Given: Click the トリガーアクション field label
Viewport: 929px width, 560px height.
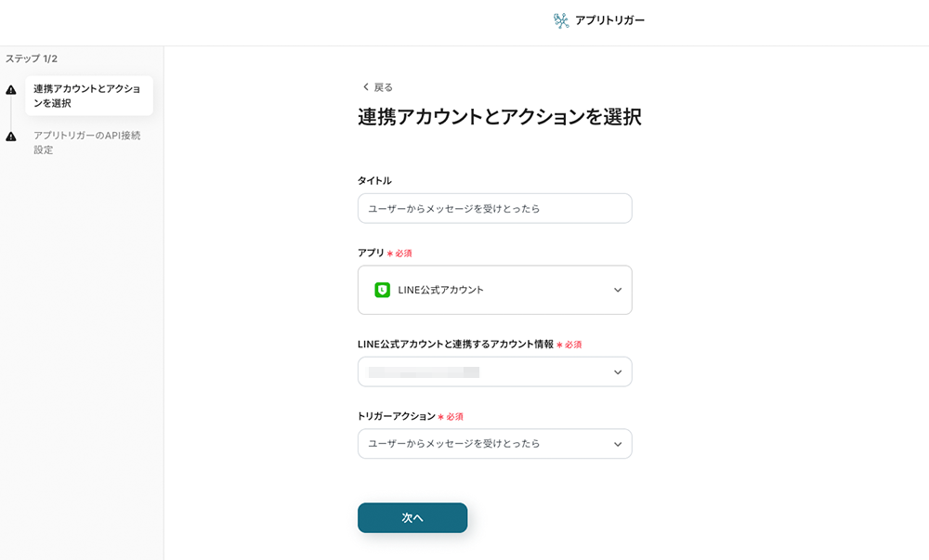Looking at the screenshot, I should tap(396, 416).
